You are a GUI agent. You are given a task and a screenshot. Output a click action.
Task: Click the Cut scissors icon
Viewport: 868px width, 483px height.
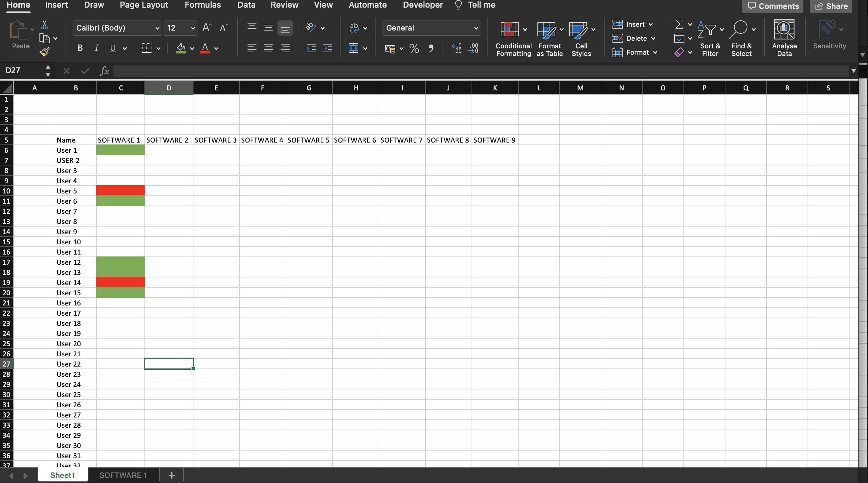click(x=45, y=24)
